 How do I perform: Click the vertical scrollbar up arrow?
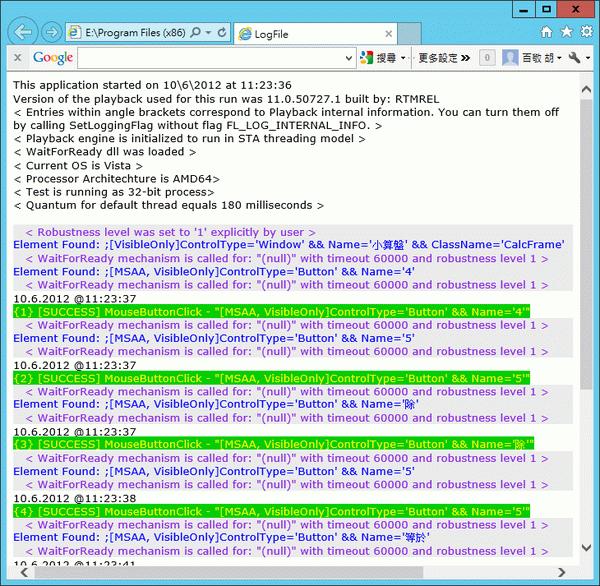[586, 90]
